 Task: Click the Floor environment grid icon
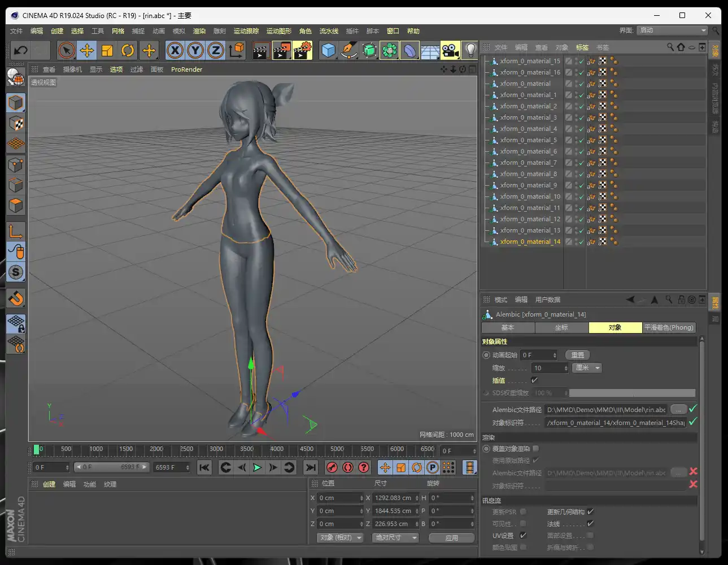coord(430,50)
